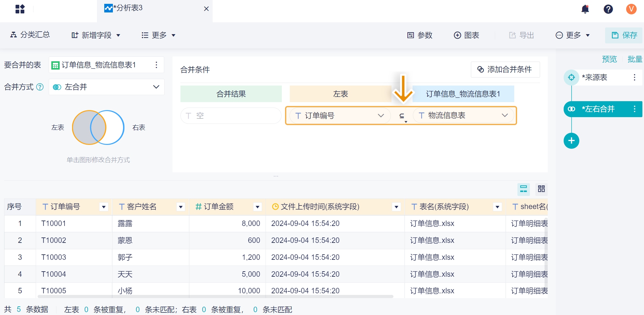Open the 新增字段 menu
644x315 pixels.
click(x=96, y=35)
